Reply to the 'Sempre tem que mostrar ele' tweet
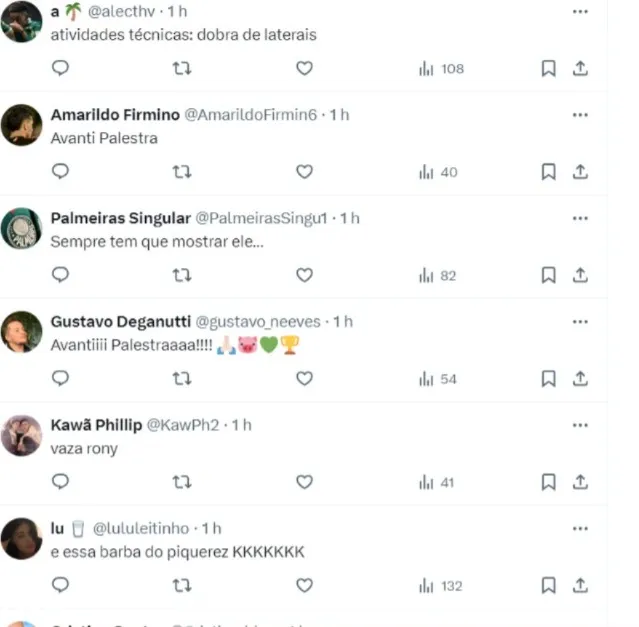 click(x=60, y=275)
